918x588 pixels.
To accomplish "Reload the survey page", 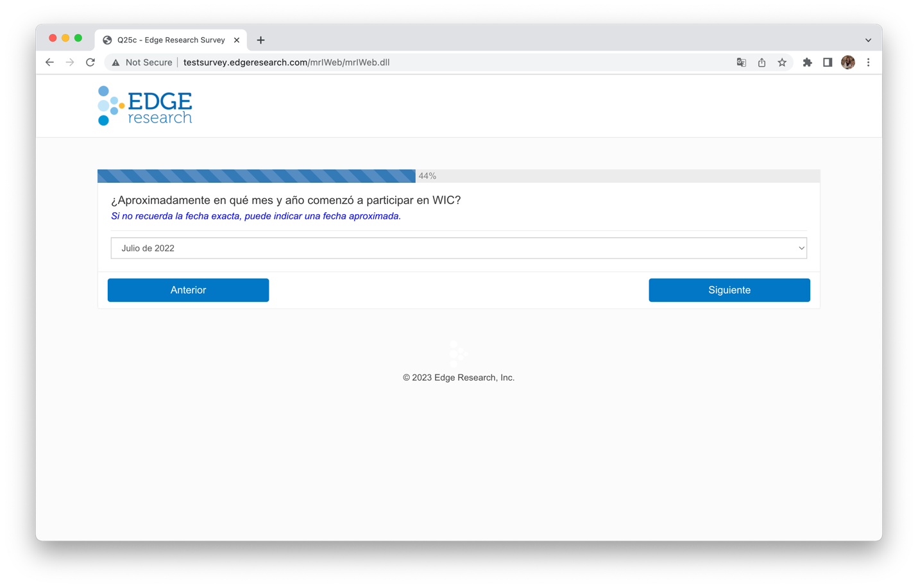I will coord(90,62).
